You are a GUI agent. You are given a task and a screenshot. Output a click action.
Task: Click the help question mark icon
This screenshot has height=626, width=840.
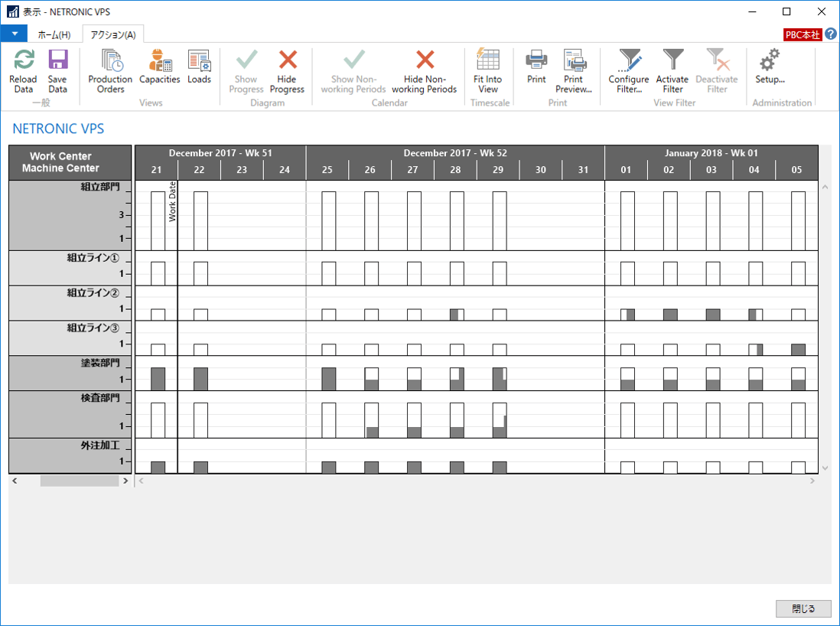pos(831,34)
